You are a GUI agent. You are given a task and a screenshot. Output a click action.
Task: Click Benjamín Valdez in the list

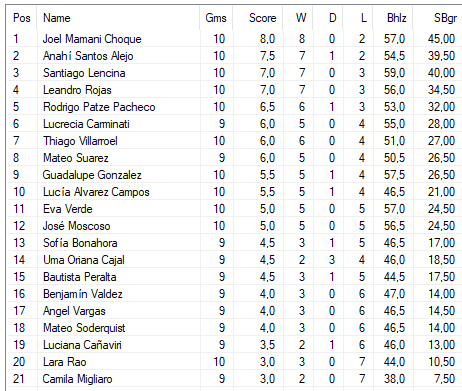83,294
